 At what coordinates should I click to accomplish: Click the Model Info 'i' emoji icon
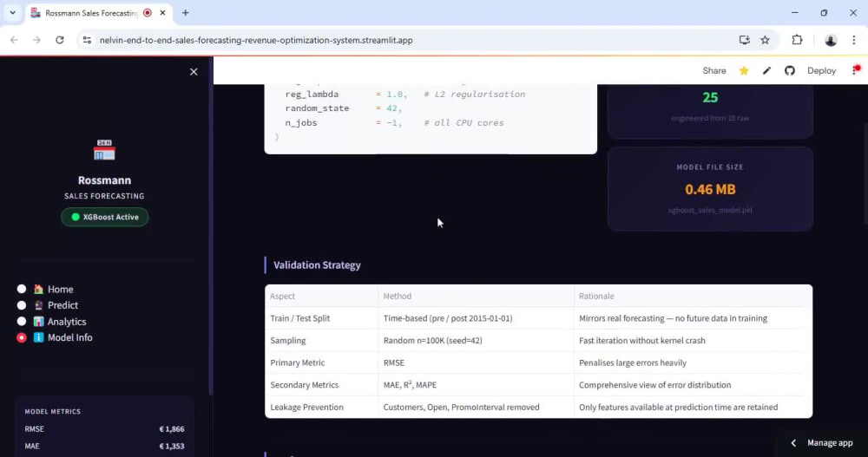[x=38, y=337]
